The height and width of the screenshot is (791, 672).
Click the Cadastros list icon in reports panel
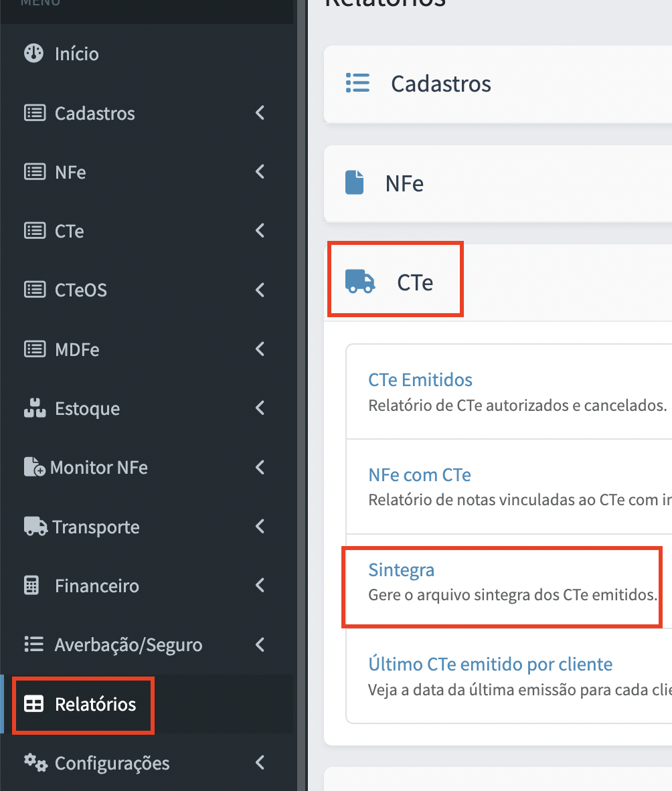357,83
